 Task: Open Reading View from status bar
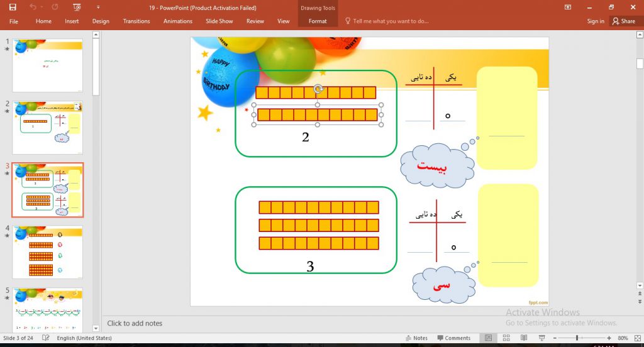coord(523,338)
